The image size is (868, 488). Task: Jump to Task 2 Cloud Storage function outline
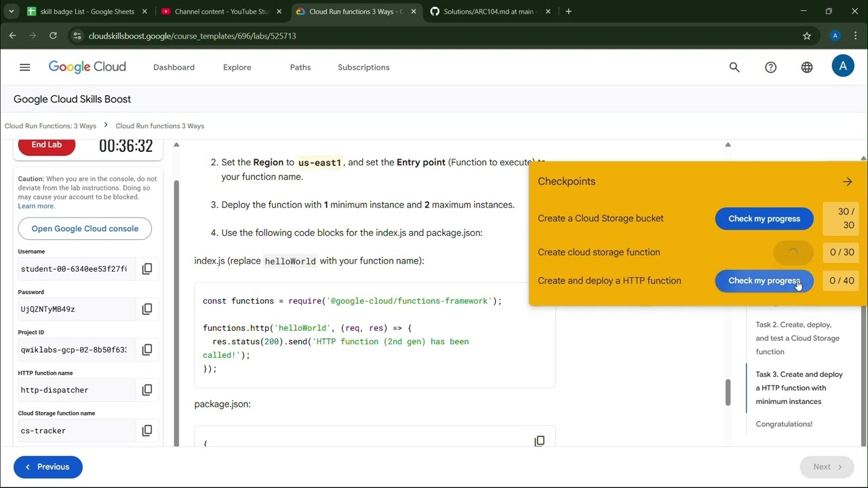pos(797,338)
